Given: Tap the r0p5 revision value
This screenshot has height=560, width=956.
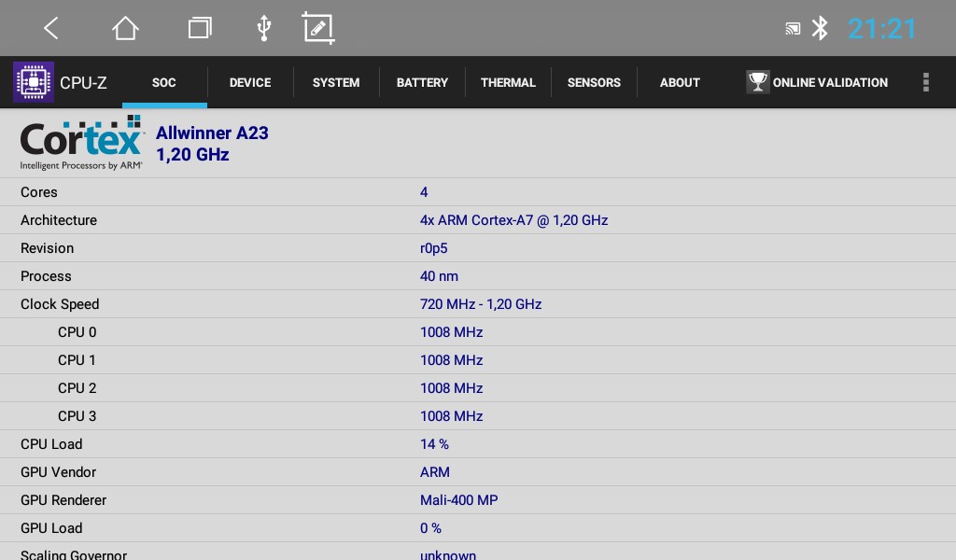Looking at the screenshot, I should click(433, 248).
